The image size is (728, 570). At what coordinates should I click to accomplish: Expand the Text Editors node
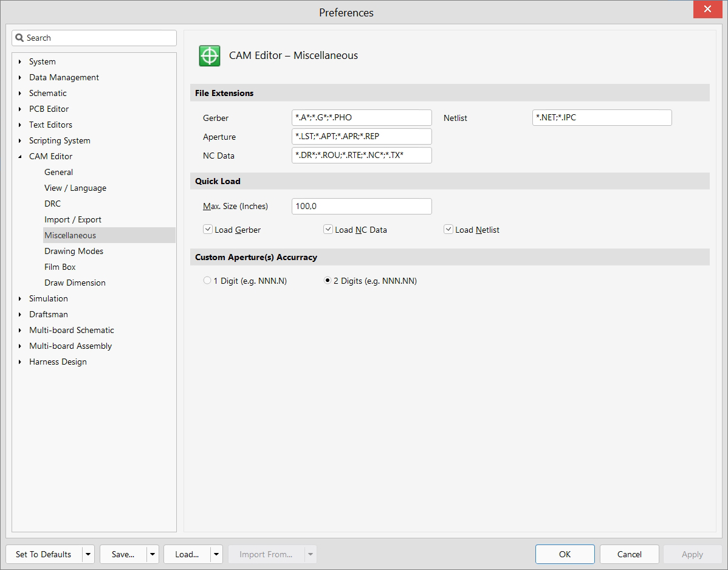(20, 125)
